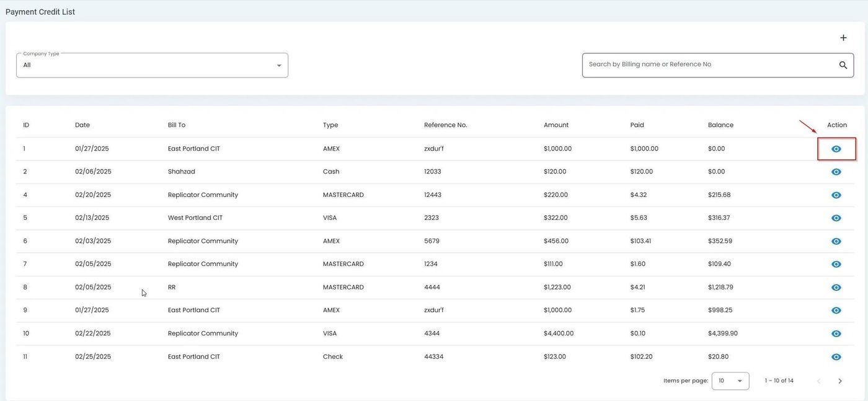Click eye icon for RR payment row
Viewport: 868px width, 401px height.
point(836,288)
